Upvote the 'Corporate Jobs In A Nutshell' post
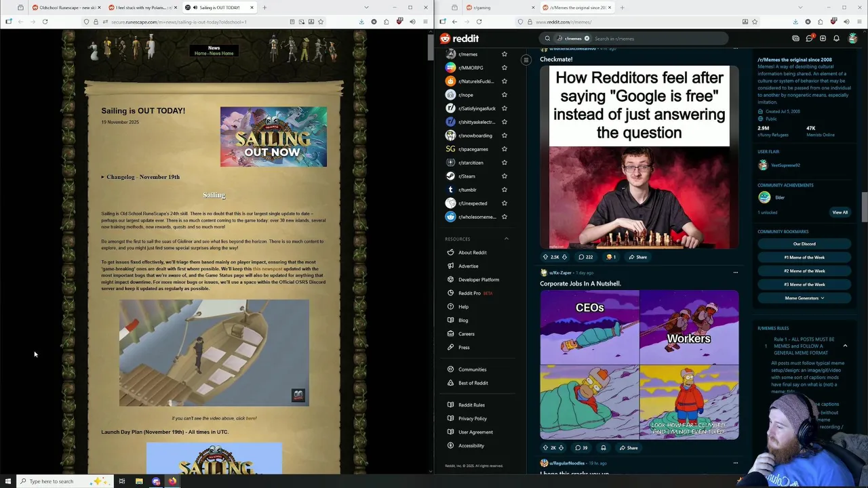The height and width of the screenshot is (488, 868). click(x=545, y=447)
